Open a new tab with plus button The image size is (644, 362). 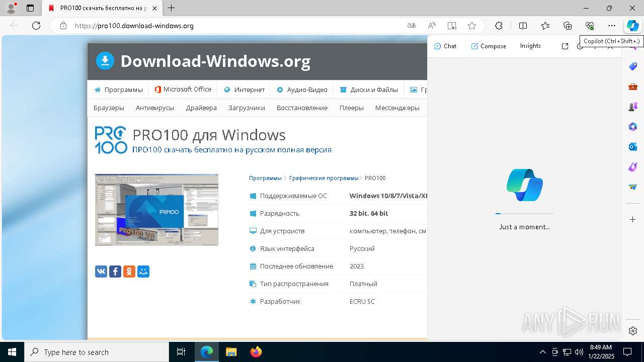click(x=172, y=8)
